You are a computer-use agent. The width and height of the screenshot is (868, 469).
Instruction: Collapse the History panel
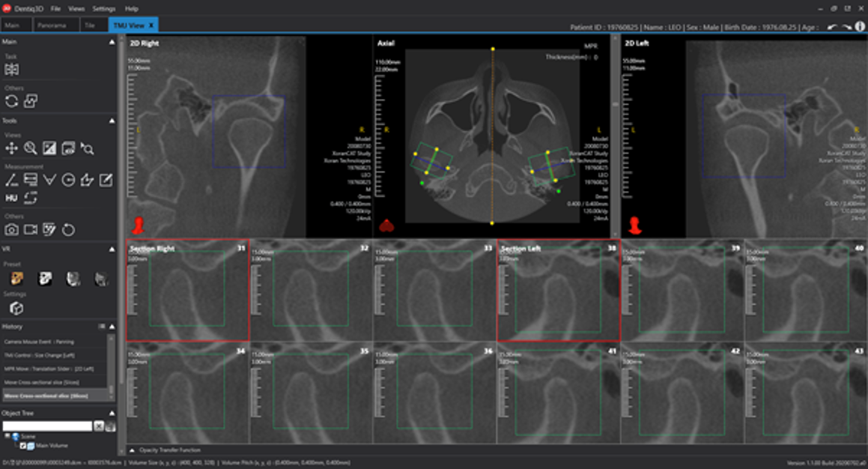112,327
